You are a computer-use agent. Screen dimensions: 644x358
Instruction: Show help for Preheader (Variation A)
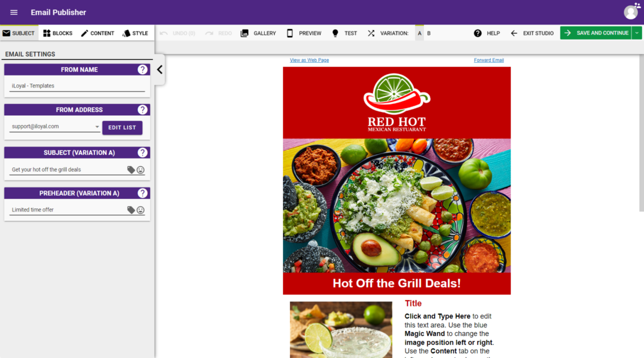[143, 193]
